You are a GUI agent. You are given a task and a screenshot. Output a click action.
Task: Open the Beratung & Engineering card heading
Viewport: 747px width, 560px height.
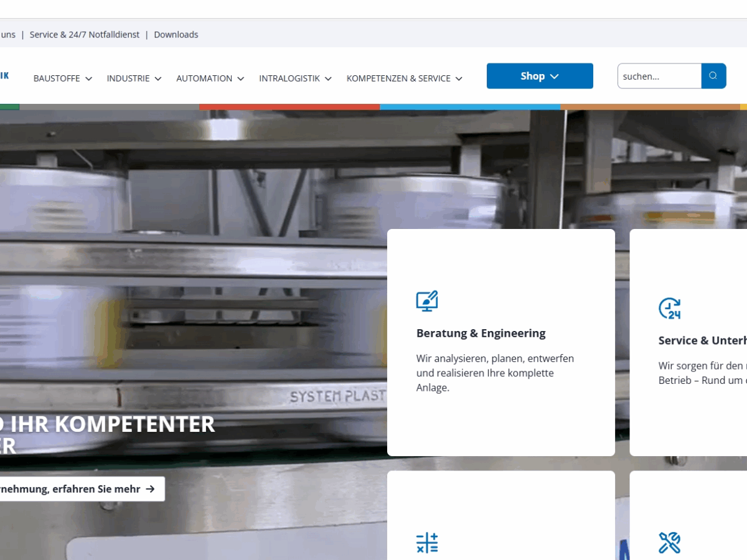pyautogui.click(x=481, y=334)
